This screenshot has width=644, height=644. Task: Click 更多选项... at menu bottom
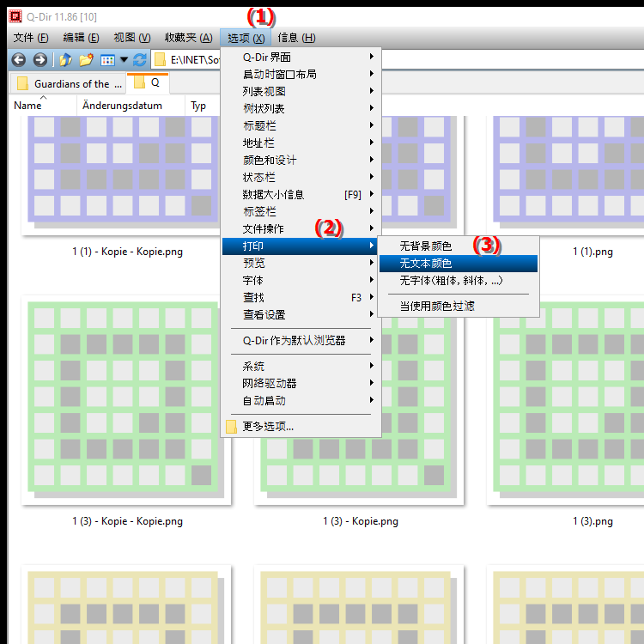tap(301, 426)
